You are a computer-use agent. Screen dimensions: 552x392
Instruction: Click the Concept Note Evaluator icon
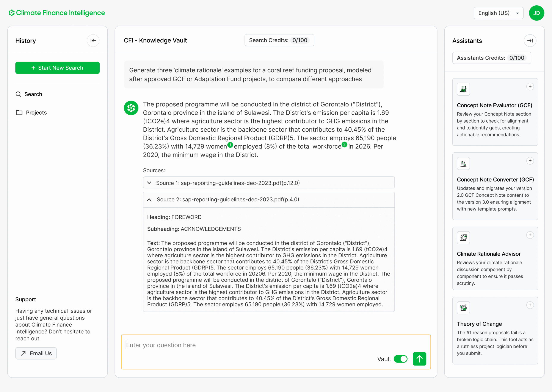click(x=463, y=89)
